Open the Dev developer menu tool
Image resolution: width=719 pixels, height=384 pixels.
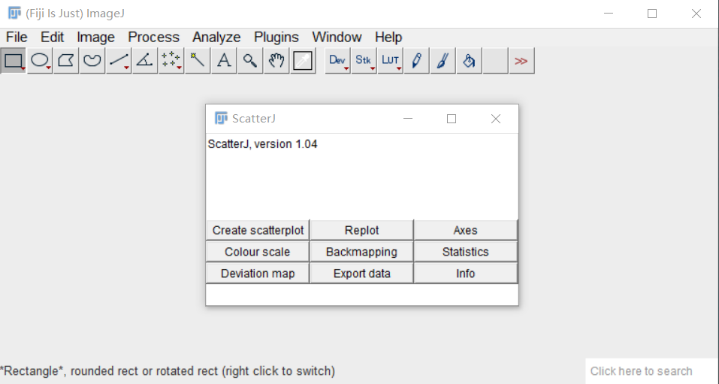click(337, 61)
